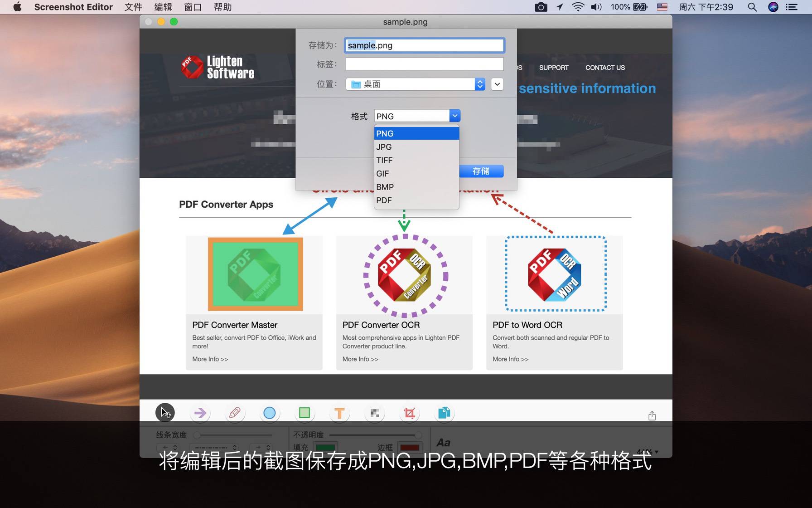The height and width of the screenshot is (508, 812).
Task: Open the 窗口 menu
Action: click(x=193, y=7)
